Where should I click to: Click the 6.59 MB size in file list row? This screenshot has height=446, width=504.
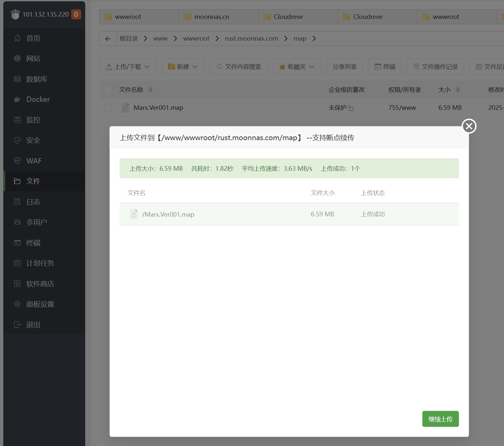[x=450, y=108]
